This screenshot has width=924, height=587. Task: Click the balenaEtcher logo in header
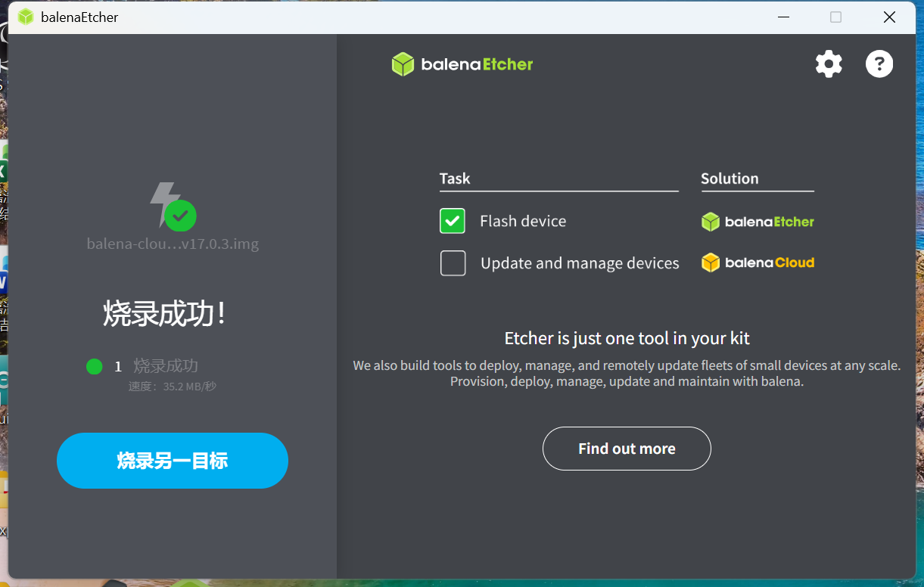462,64
